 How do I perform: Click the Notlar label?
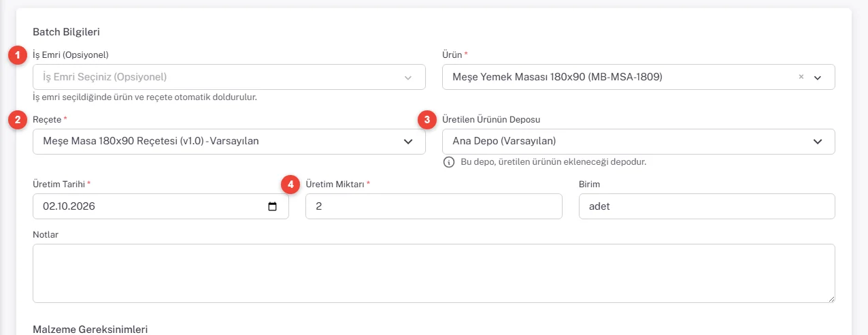[46, 234]
